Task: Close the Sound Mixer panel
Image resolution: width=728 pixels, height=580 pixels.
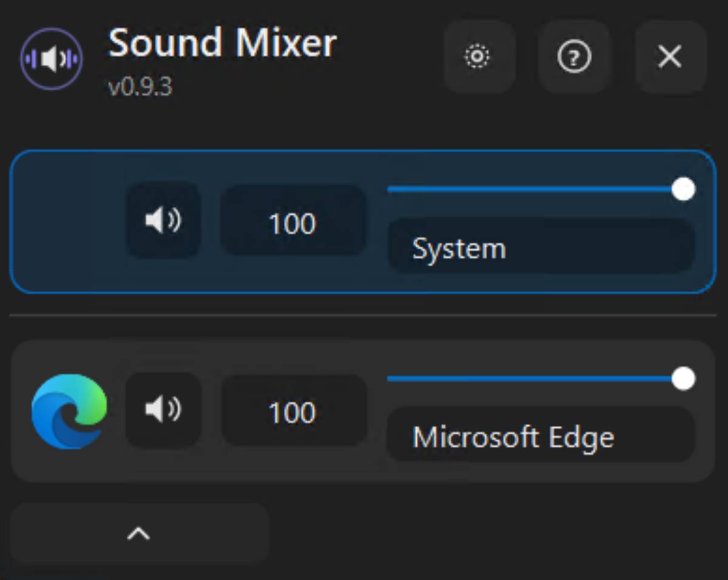Action: pyautogui.click(x=670, y=57)
